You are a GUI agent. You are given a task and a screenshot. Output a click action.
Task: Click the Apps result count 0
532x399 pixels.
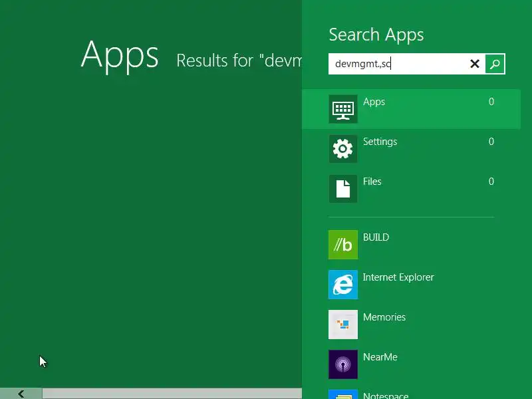click(x=491, y=102)
